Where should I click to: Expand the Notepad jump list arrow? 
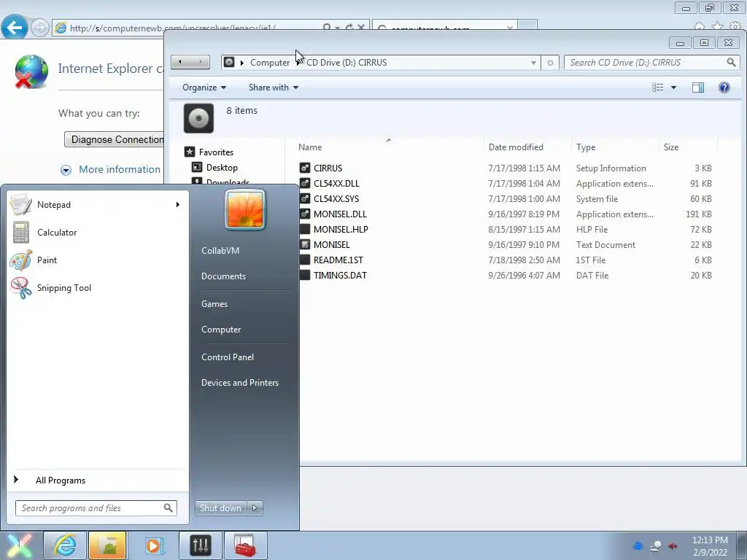178,205
